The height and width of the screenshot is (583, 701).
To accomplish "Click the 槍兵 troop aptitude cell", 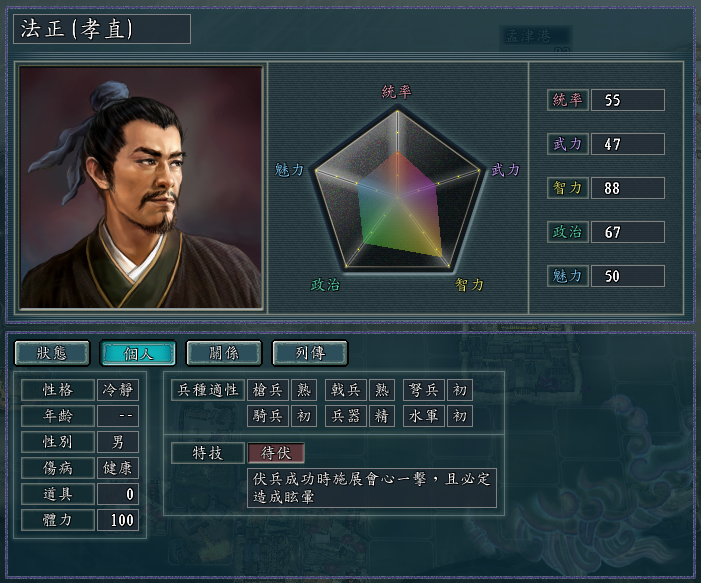I will tap(267, 390).
